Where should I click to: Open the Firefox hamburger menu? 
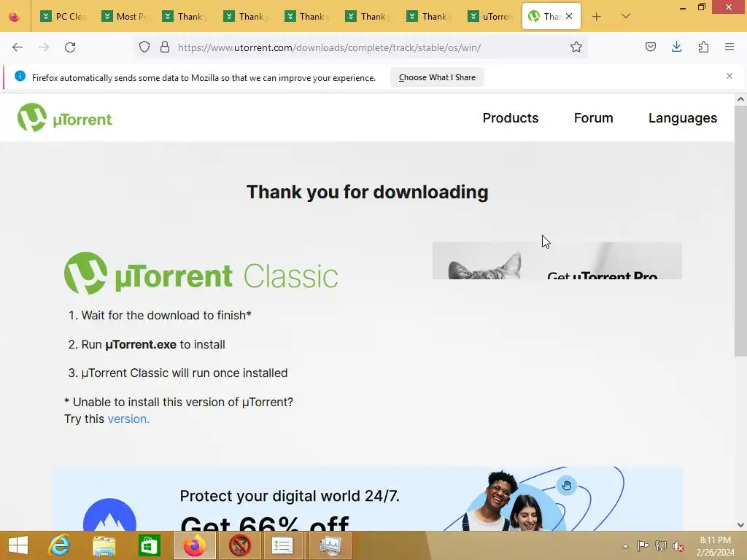(x=729, y=47)
